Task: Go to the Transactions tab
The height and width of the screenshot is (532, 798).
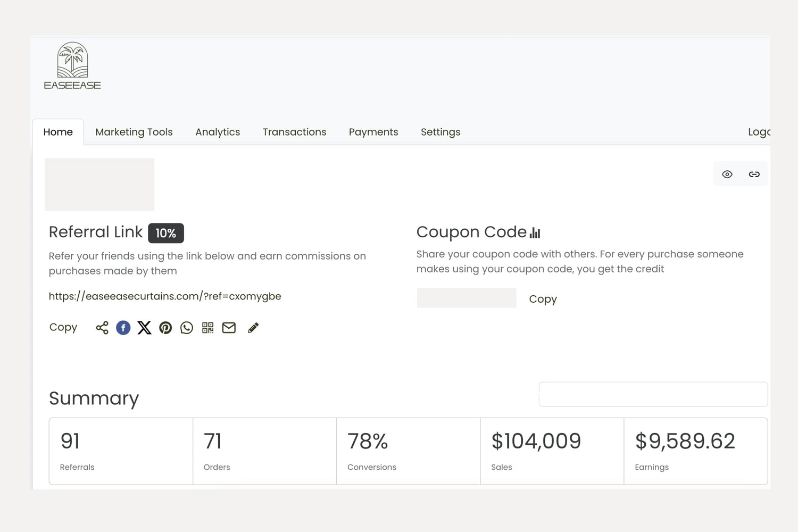Action: pos(294,132)
